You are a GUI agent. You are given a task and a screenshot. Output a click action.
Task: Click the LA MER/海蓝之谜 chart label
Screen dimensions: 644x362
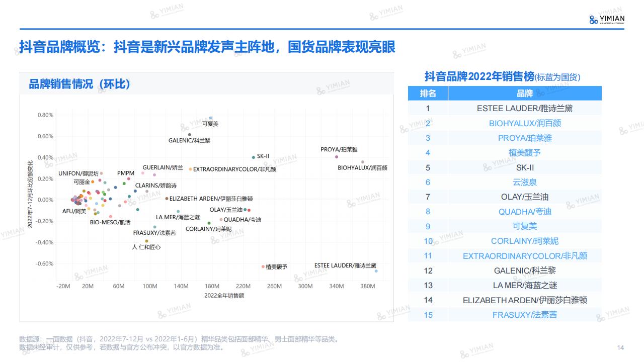(x=178, y=217)
